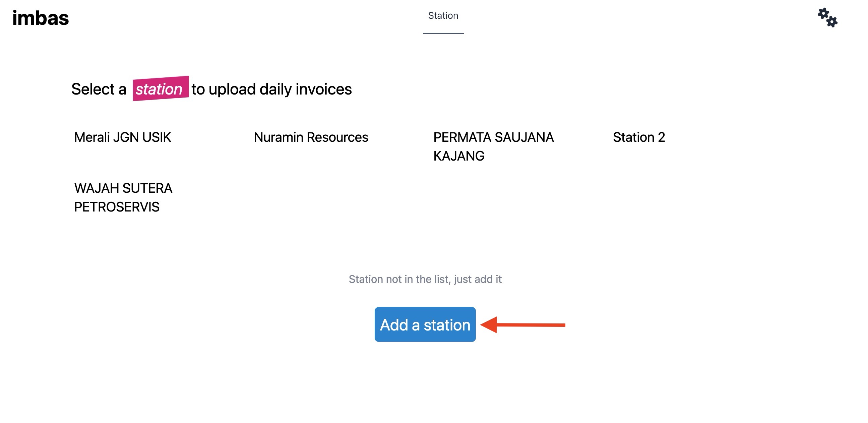This screenshot has width=868, height=423.
Task: Open the Nuramin Resources station
Action: [311, 137]
